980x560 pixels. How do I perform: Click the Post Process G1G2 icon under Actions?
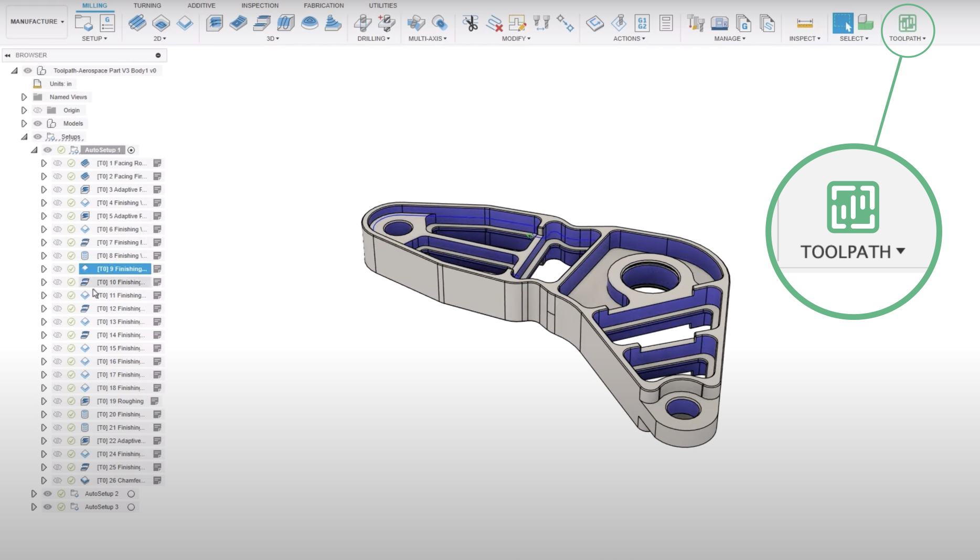(x=642, y=24)
